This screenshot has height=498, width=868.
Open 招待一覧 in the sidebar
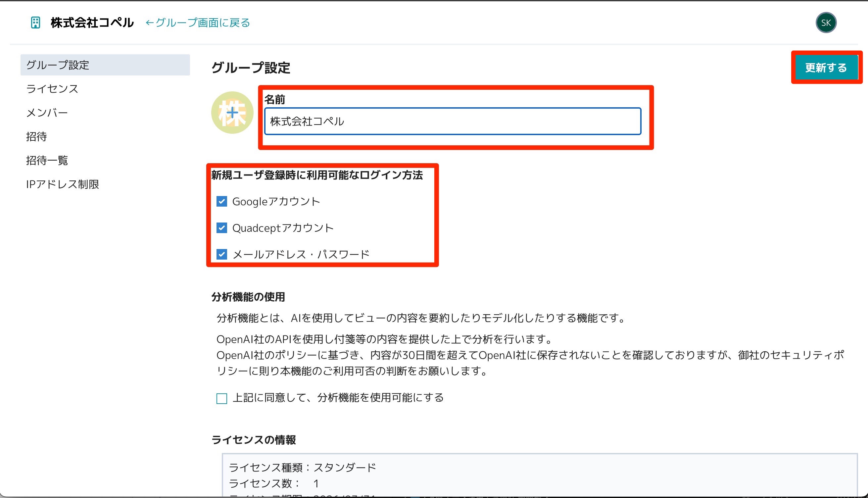pyautogui.click(x=47, y=160)
